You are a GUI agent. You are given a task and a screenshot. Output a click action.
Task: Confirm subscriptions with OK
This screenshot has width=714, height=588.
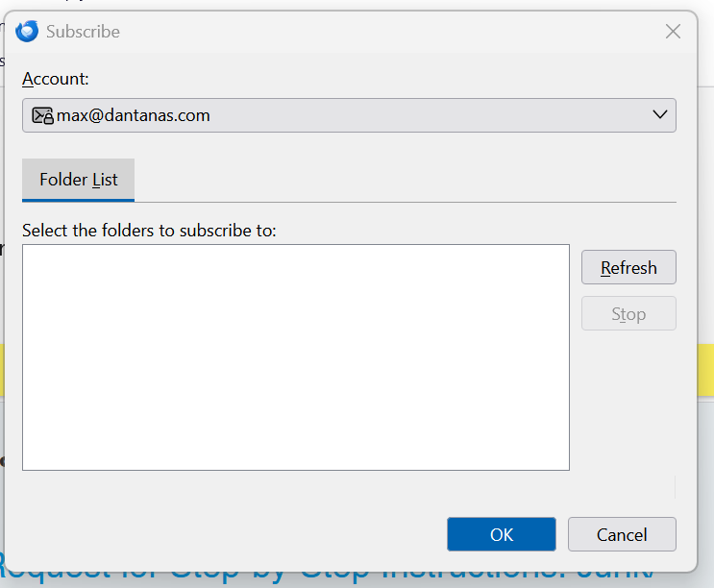coord(502,534)
